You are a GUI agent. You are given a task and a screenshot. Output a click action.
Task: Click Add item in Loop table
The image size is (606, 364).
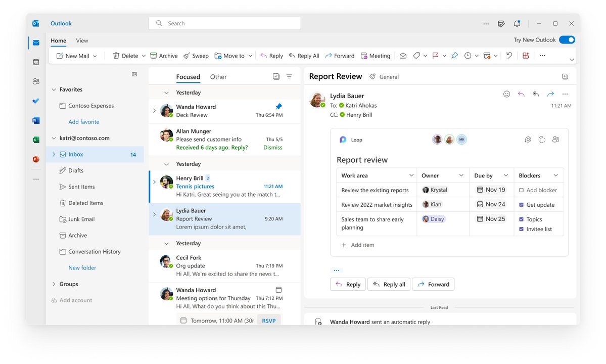(x=357, y=245)
